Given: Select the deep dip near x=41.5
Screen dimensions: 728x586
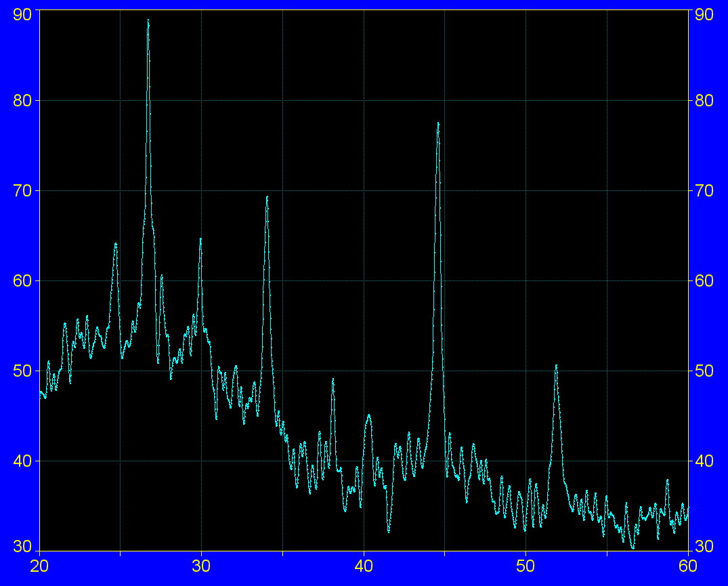Looking at the screenshot, I should click(389, 531).
